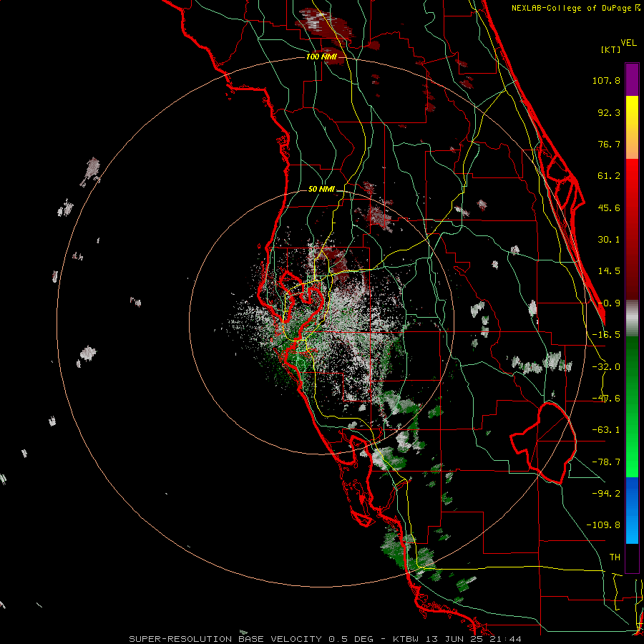
Task: Select the 76.7 scale label
Action: (609, 144)
